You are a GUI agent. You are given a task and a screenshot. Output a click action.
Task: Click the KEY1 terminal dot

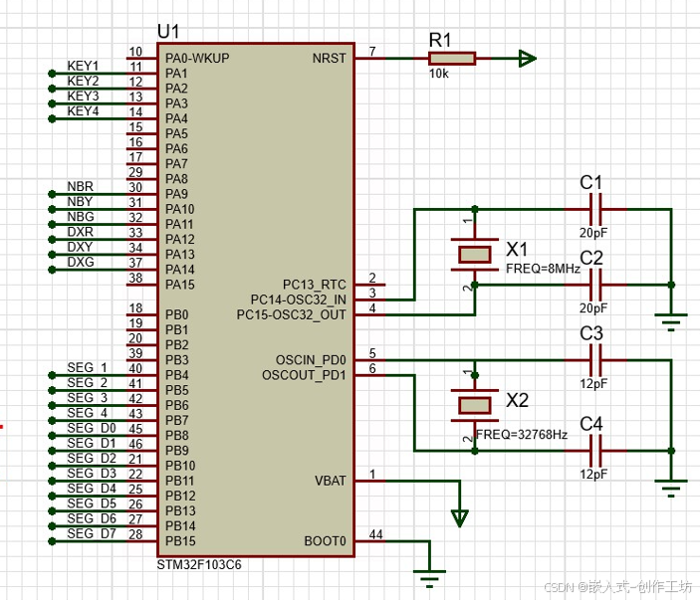tap(52, 74)
